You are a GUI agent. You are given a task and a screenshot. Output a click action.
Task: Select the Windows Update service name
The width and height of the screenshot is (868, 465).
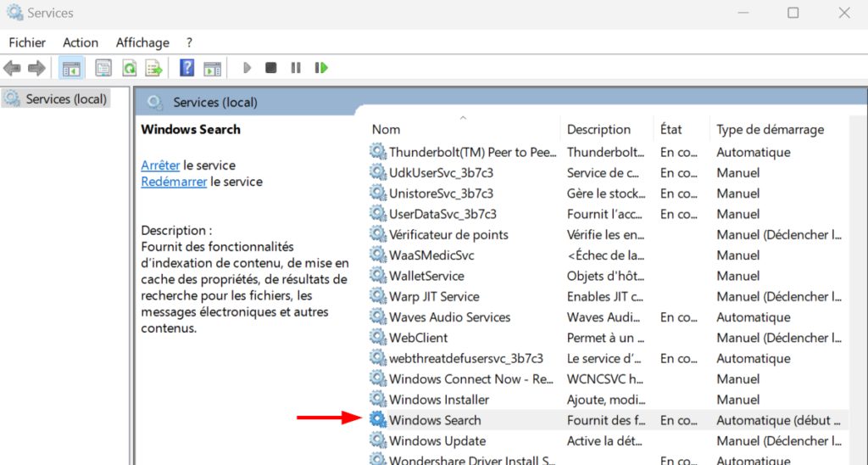(437, 441)
